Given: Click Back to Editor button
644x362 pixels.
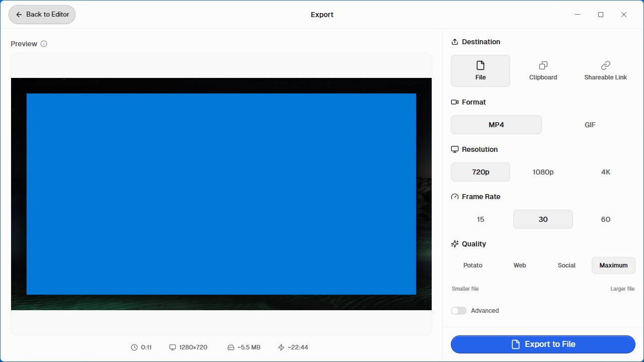Looking at the screenshot, I should (42, 15).
